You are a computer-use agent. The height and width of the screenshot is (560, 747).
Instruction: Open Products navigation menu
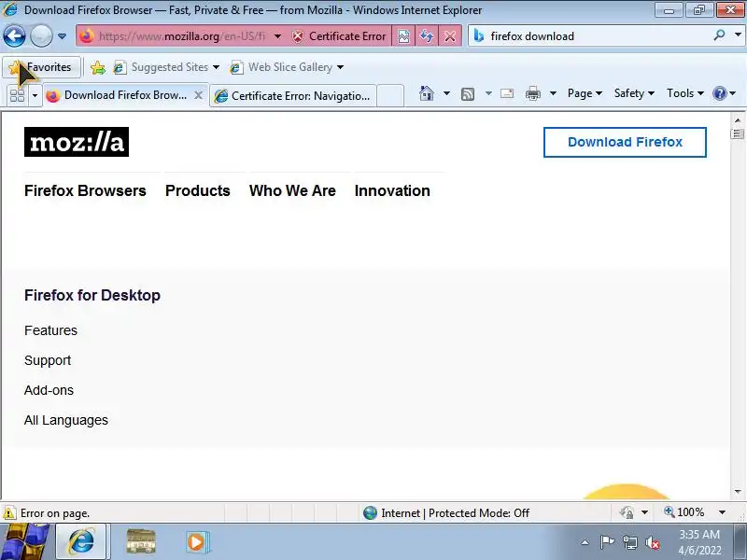click(198, 190)
